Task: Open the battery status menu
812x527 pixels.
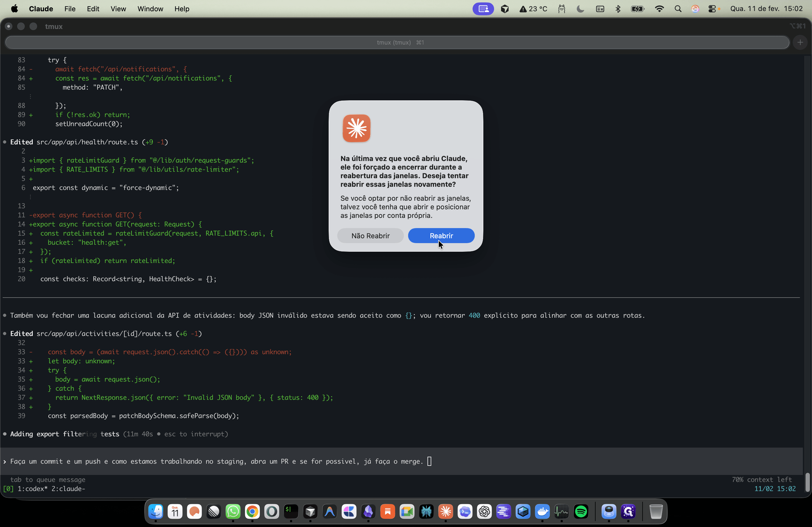Action: [x=637, y=9]
